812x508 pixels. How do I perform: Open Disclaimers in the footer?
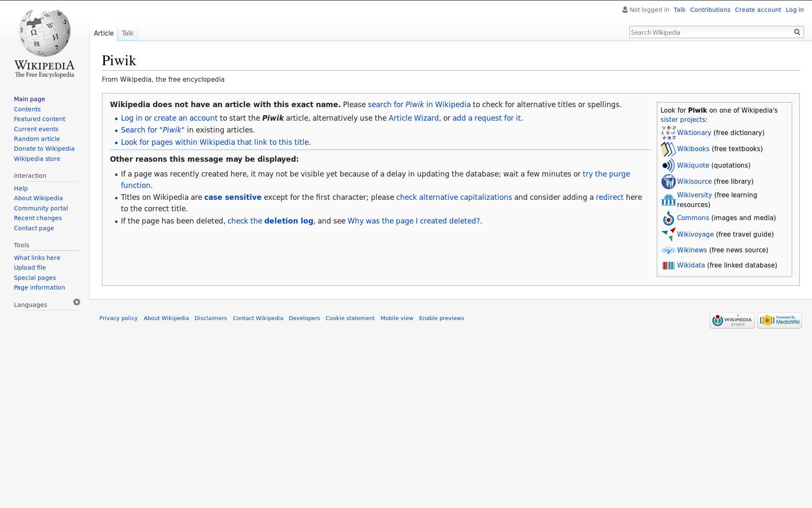211,318
